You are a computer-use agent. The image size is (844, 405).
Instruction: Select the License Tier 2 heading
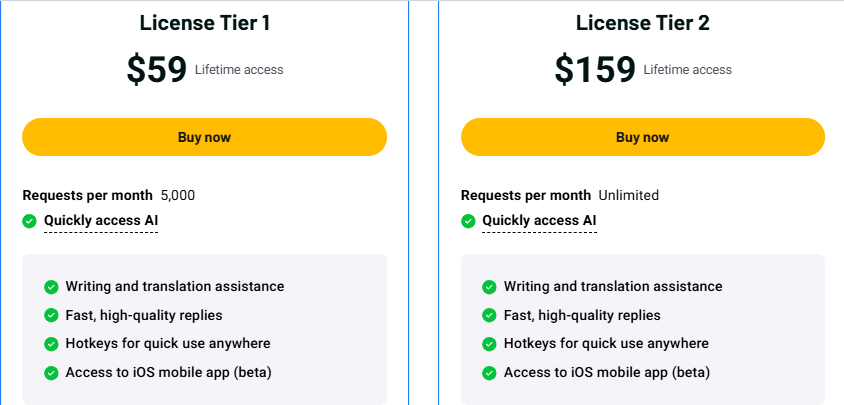click(642, 24)
